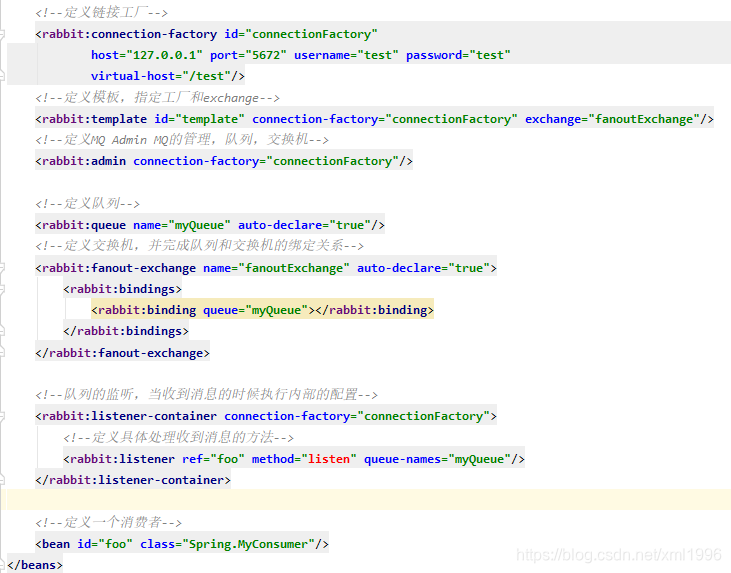Click auto-declare attribute on the fanout-exchange line
Image resolution: width=731 pixels, height=573 pixels.
399,268
